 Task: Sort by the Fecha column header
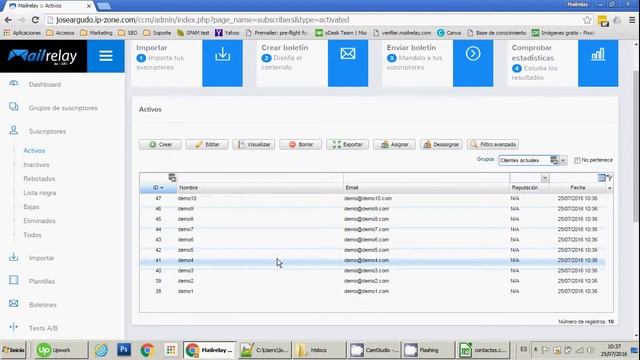point(578,188)
